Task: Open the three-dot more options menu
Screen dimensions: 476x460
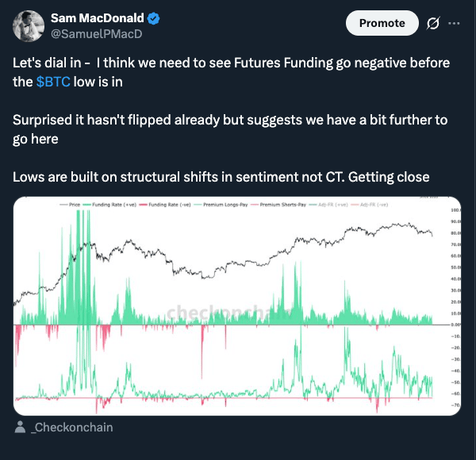Action: click(x=454, y=24)
